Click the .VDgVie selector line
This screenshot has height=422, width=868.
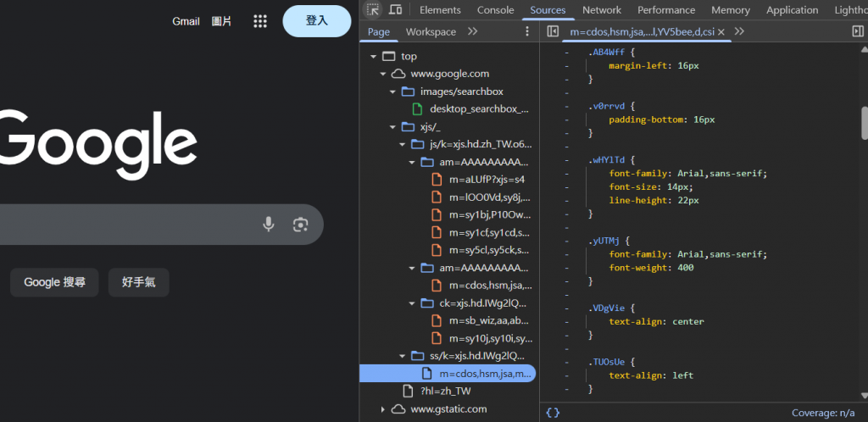coord(614,308)
